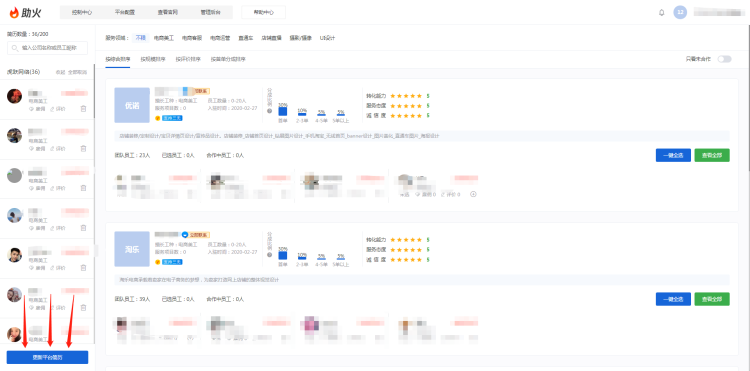The width and height of the screenshot is (750, 371).
Task: Click the main page scrollbar
Action: pos(748,98)
